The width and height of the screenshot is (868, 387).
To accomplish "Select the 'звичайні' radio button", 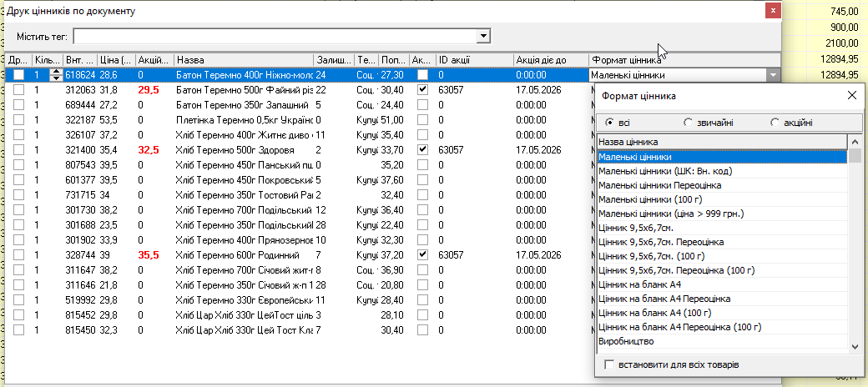I will [x=688, y=122].
